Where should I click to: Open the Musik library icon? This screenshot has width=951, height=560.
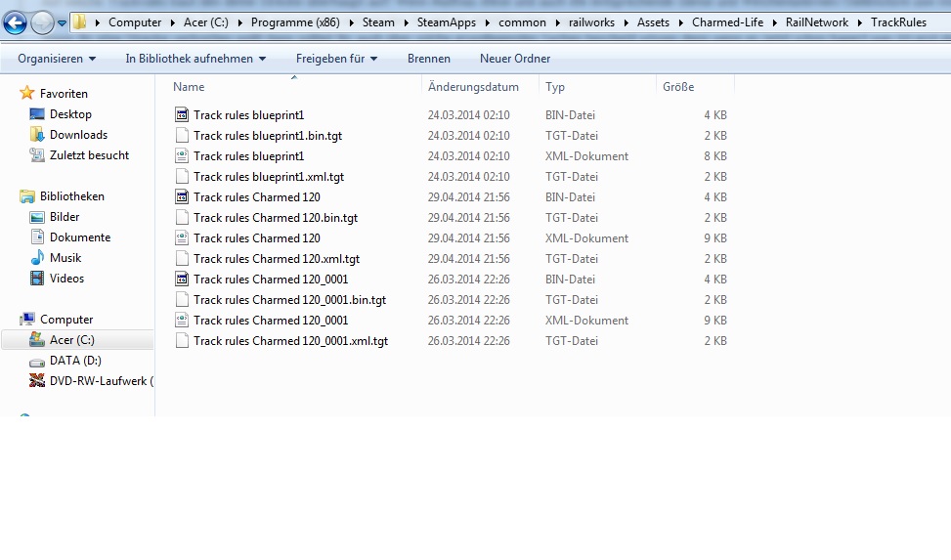[x=37, y=257]
